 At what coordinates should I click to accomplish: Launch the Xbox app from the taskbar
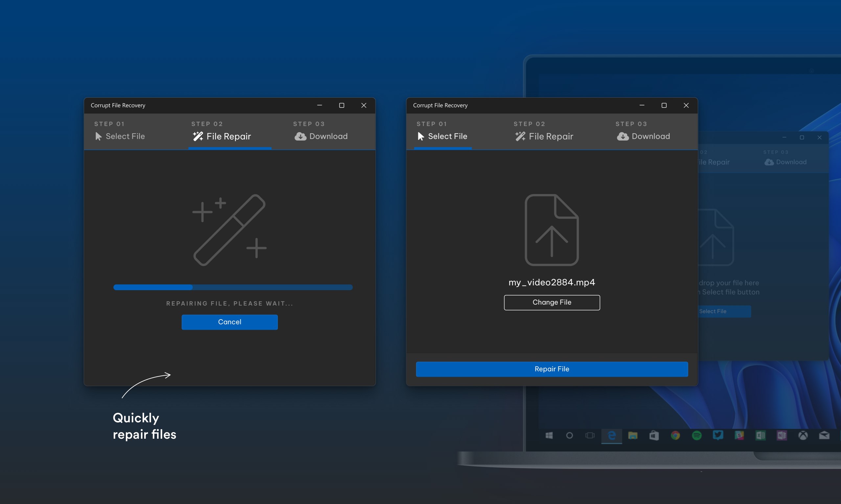tap(803, 435)
